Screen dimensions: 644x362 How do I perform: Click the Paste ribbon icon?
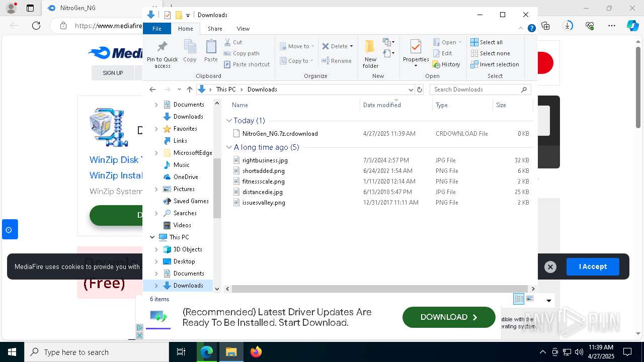[211, 51]
